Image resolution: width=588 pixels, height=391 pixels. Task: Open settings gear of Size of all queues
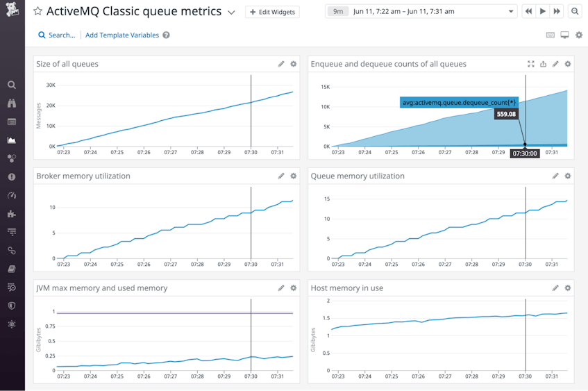point(293,64)
